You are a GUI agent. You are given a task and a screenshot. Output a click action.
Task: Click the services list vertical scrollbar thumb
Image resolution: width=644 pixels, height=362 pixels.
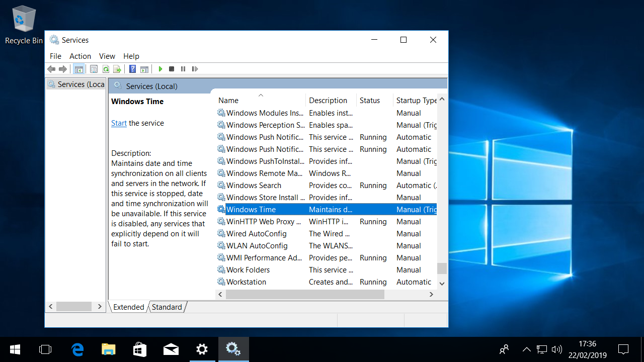(442, 268)
